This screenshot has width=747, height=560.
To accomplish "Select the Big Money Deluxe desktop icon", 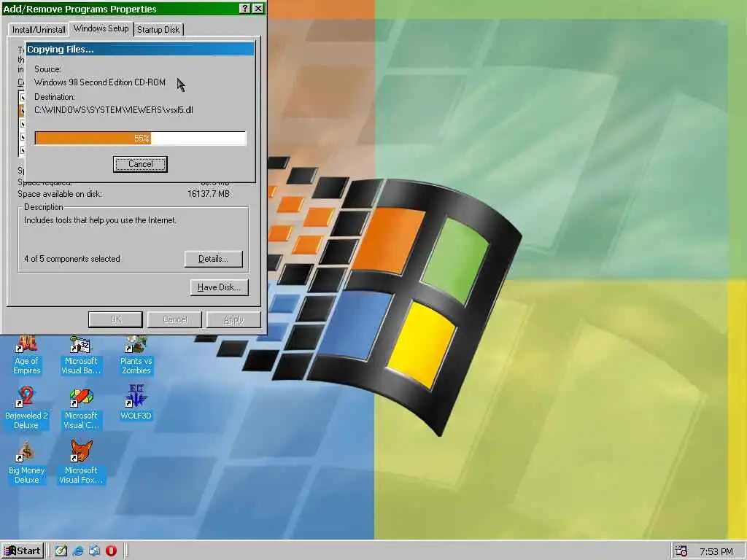I will (27, 462).
